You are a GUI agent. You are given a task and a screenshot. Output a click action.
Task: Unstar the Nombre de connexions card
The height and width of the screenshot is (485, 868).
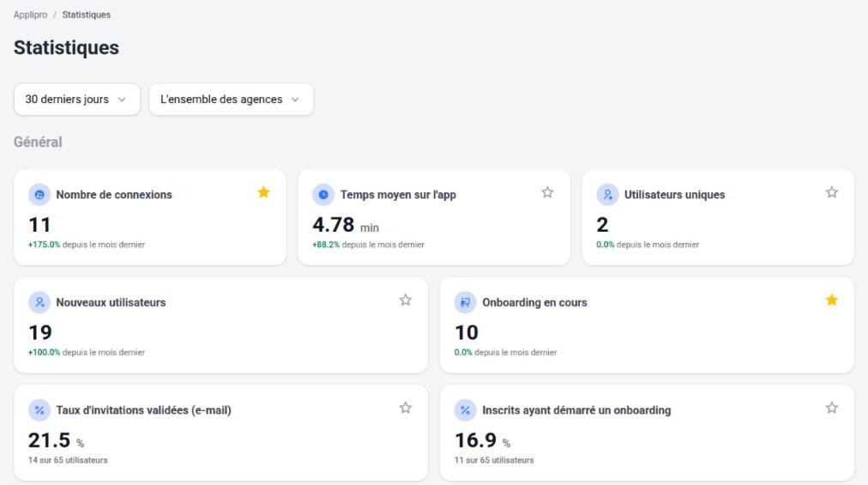[x=263, y=192]
